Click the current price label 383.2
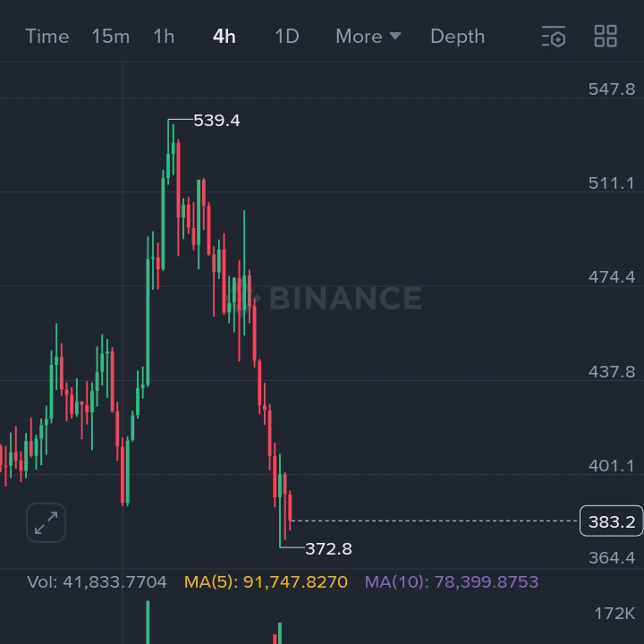The width and height of the screenshot is (644, 644). pyautogui.click(x=612, y=521)
